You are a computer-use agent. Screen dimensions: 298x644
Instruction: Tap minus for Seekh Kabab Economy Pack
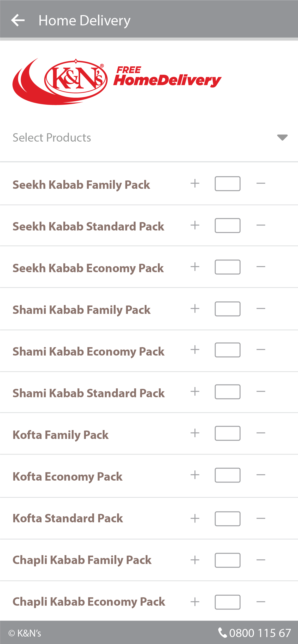(261, 267)
